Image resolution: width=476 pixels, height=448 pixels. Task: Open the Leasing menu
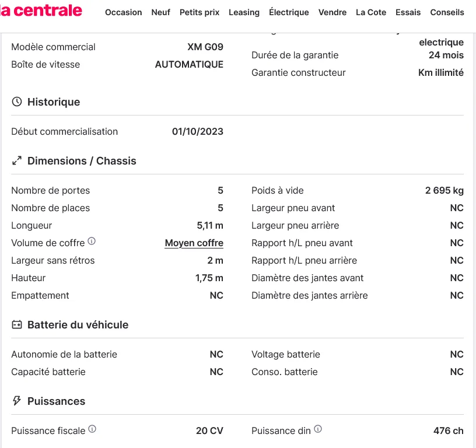coord(244,12)
